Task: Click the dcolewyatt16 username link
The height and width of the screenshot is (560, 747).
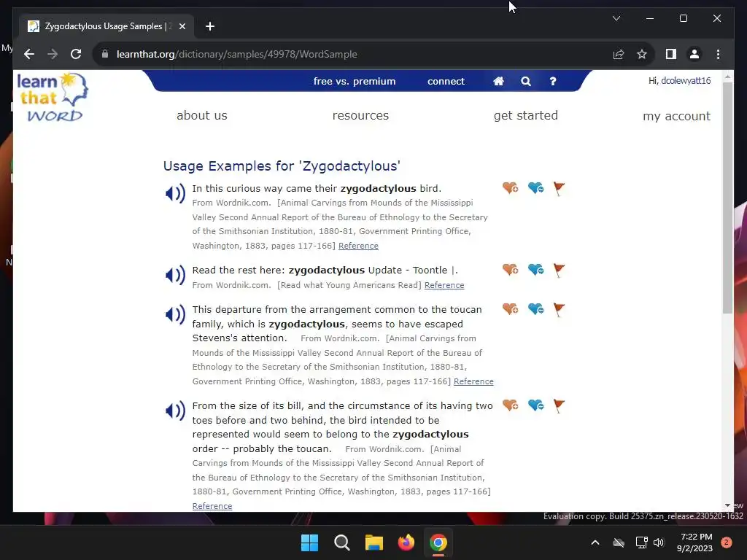Action: coord(686,80)
